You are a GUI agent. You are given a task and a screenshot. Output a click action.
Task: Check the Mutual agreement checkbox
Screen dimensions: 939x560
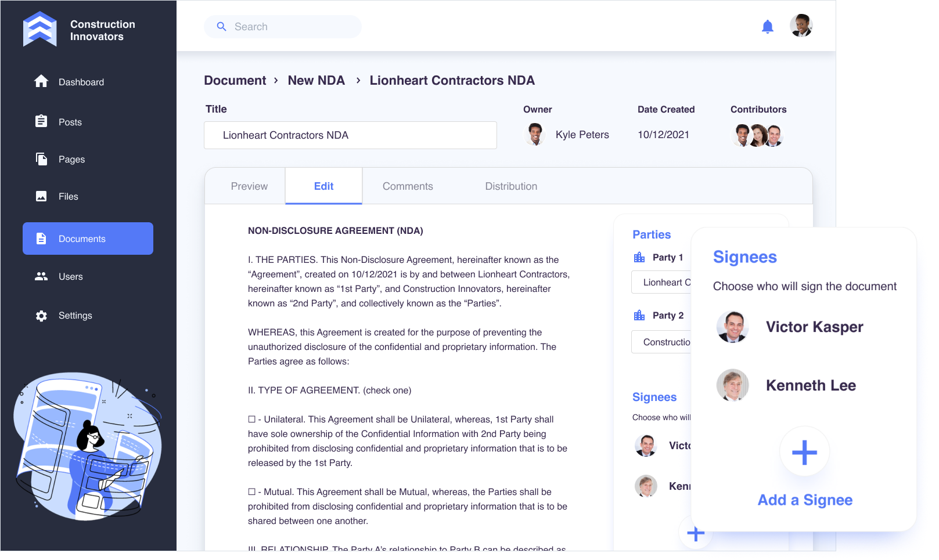252,492
